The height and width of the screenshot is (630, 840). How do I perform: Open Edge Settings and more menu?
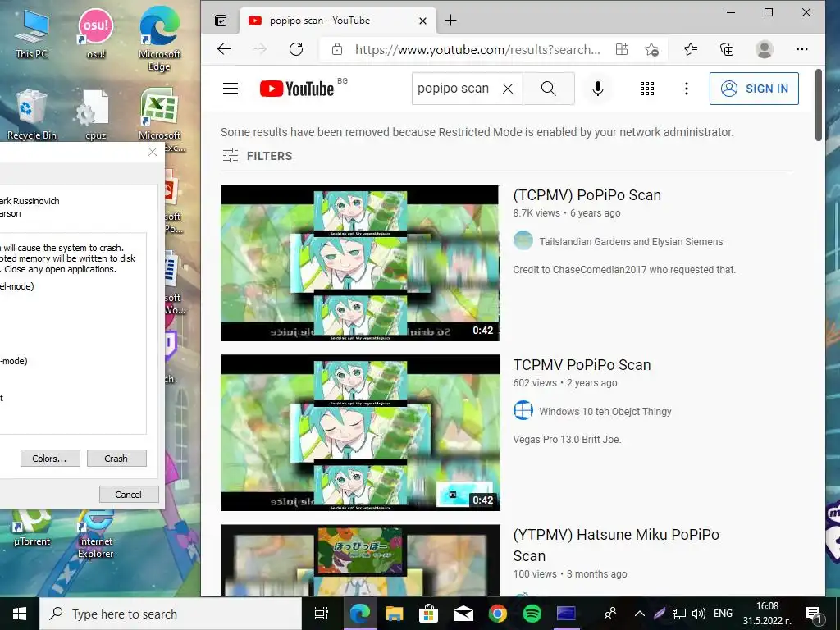802,49
